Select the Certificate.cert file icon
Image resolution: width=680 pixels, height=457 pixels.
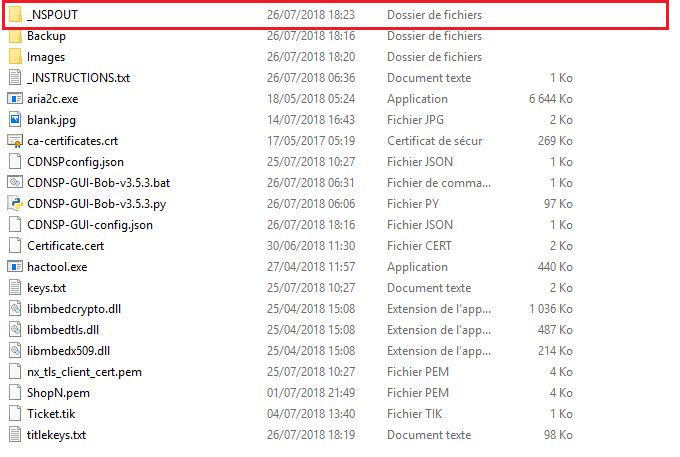click(x=15, y=246)
